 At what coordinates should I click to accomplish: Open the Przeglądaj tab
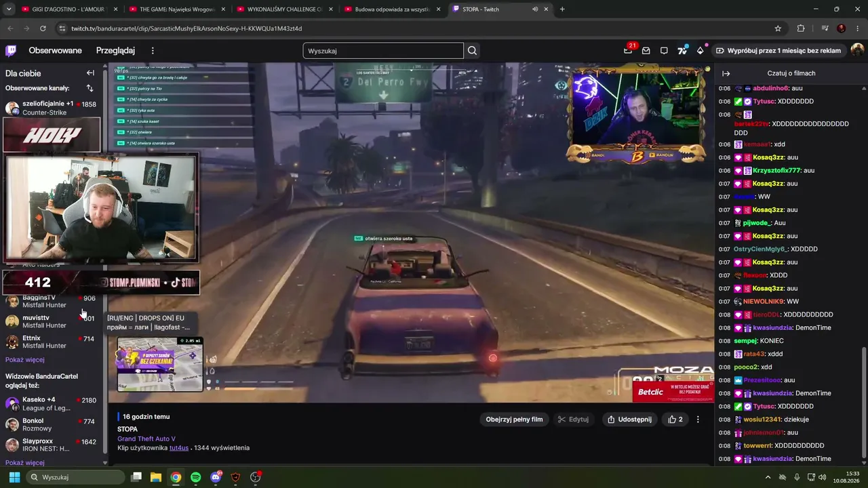pyautogui.click(x=115, y=51)
